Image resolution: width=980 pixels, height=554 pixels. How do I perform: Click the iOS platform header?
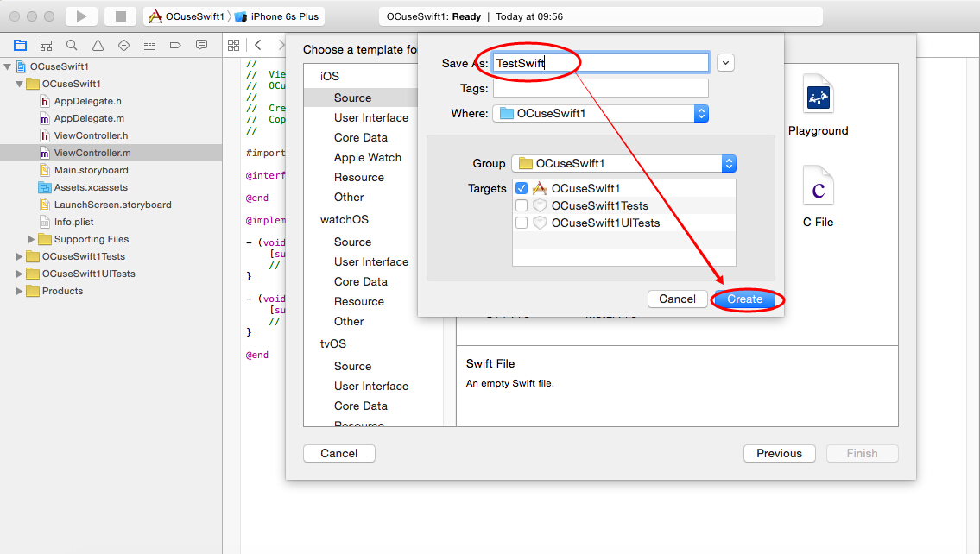point(329,76)
